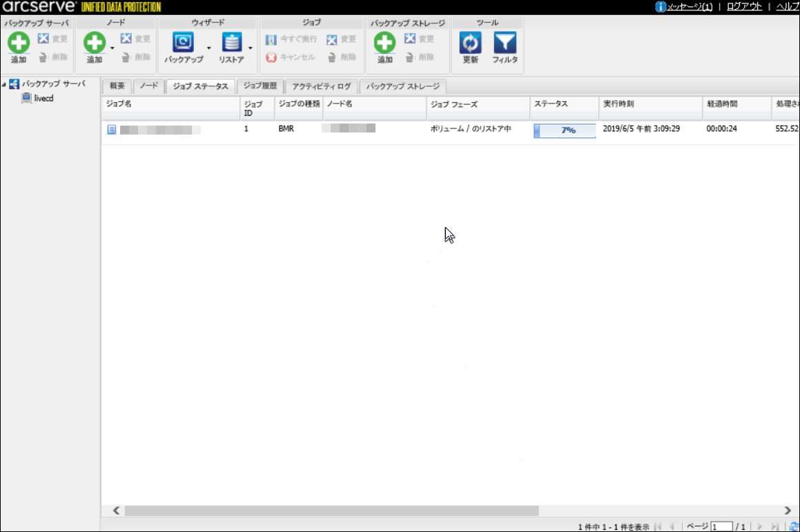Click the 7% restore progress bar
Screen dimensions: 800x532
pyautogui.click(x=565, y=130)
